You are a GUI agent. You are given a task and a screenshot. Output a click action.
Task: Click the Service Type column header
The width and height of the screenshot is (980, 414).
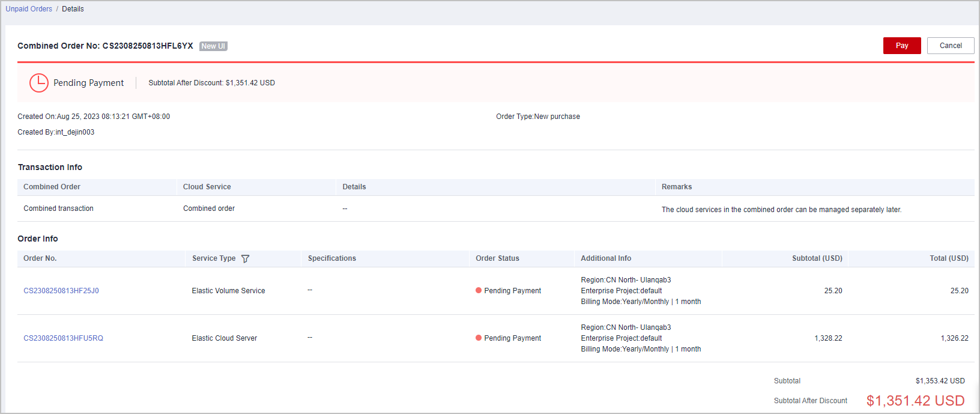tap(214, 258)
